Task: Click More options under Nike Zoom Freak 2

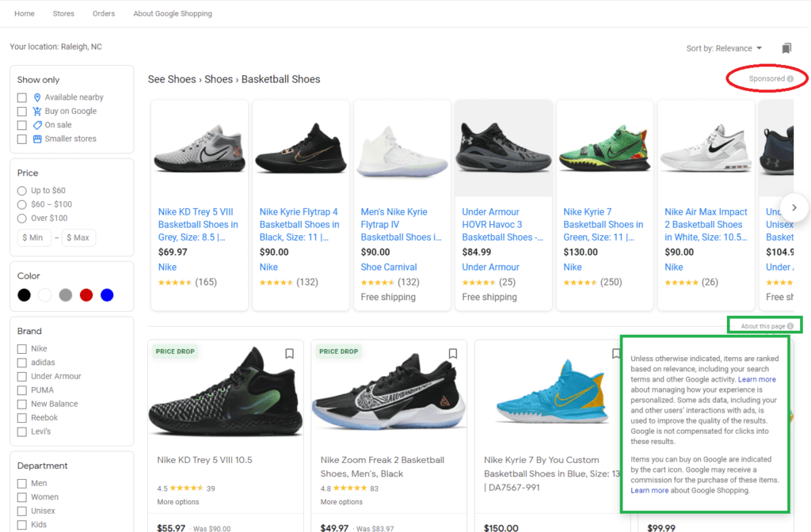Action: pyautogui.click(x=341, y=502)
